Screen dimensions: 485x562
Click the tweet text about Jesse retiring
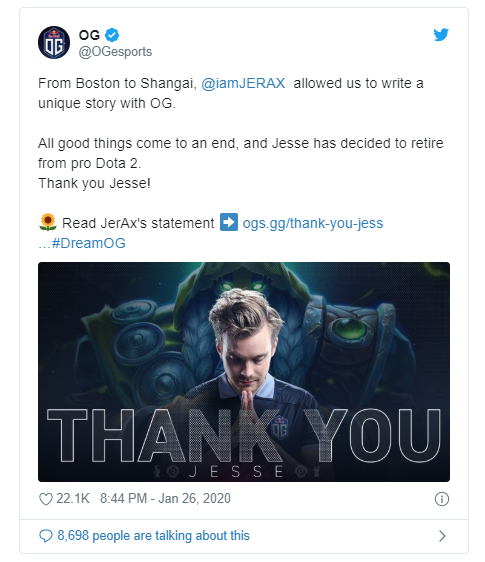point(241,153)
